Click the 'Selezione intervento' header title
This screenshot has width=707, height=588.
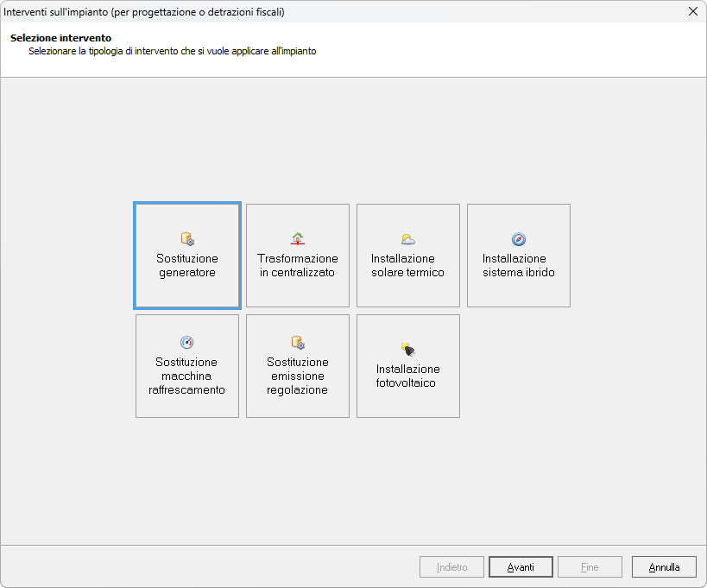[60, 39]
